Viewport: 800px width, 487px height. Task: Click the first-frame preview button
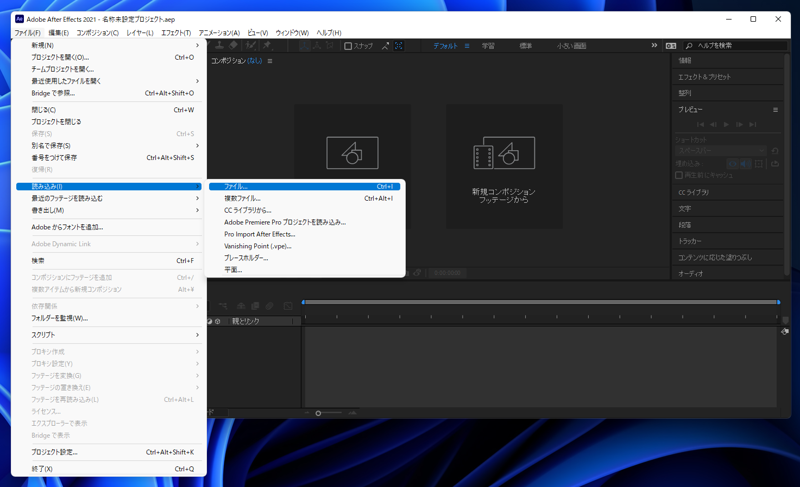701,124
